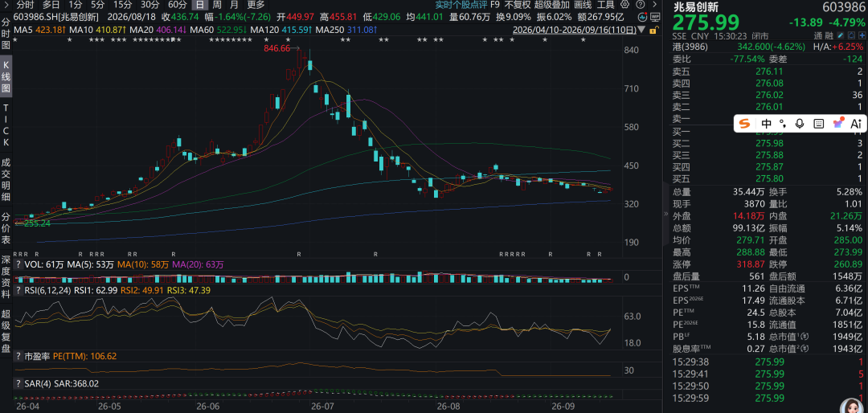Switch to 60分 minute chart
This screenshot has width=868, height=413.
(177, 5)
